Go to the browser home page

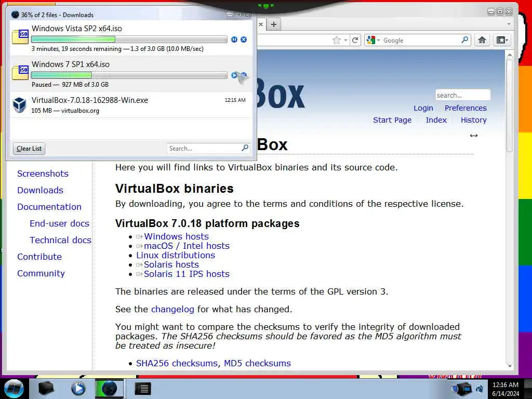482,40
